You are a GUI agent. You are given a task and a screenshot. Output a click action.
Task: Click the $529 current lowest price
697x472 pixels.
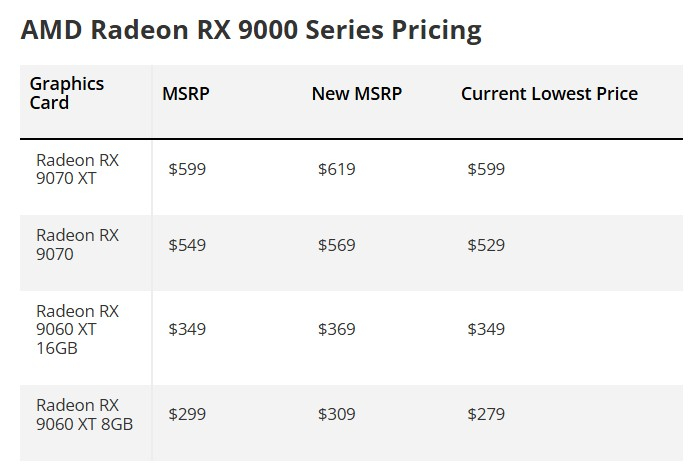(x=486, y=245)
